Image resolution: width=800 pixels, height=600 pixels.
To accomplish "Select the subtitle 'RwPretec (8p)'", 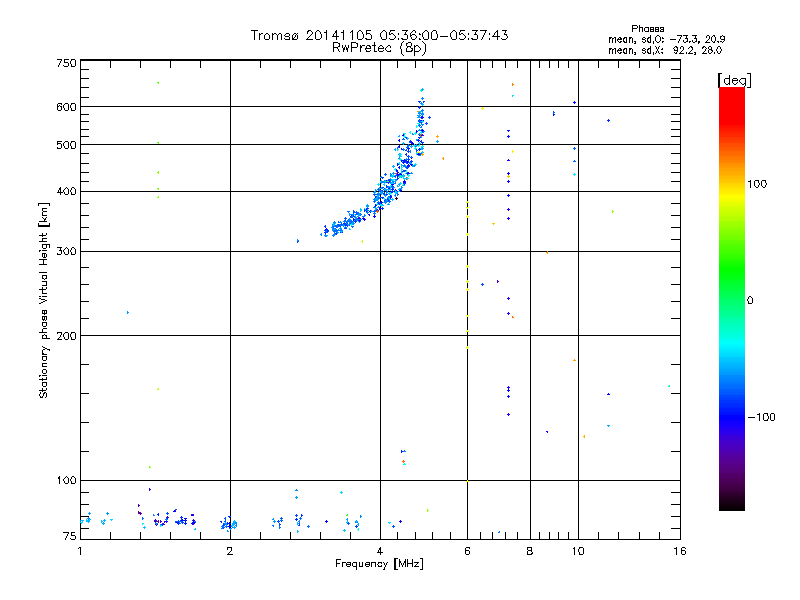I will point(379,48).
